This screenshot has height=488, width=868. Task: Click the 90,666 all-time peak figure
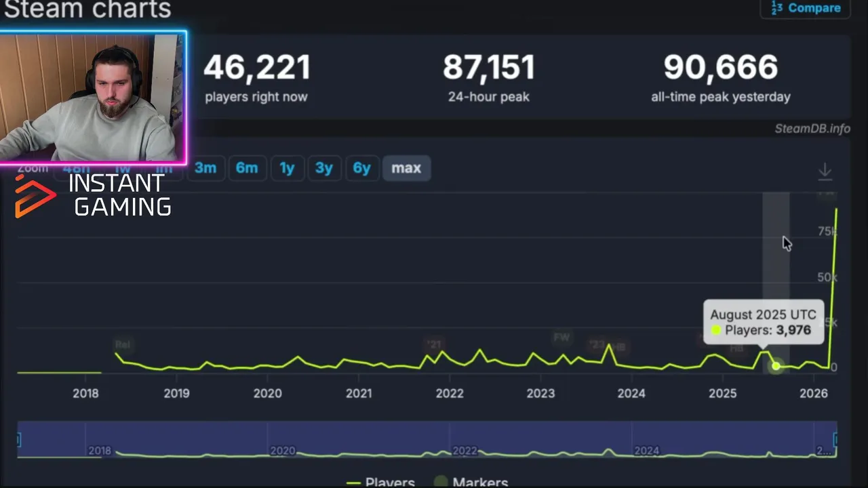[x=721, y=67]
